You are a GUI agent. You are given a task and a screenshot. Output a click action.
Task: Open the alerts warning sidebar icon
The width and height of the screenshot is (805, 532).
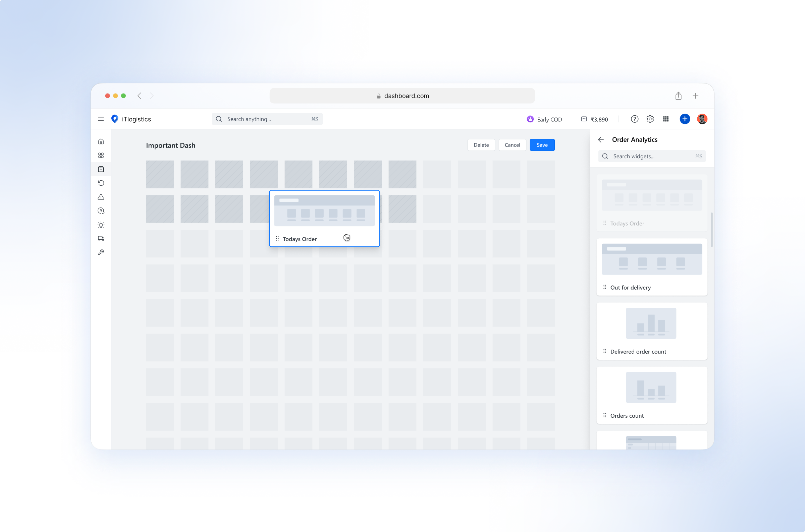click(x=101, y=197)
